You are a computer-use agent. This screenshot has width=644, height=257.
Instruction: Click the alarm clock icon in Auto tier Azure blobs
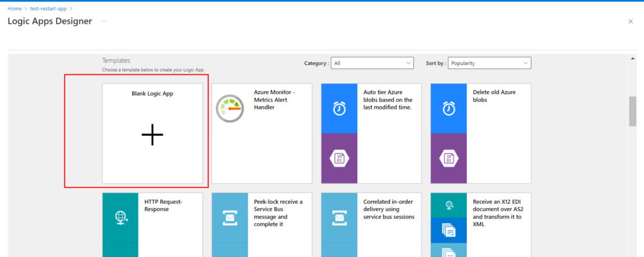(x=339, y=108)
